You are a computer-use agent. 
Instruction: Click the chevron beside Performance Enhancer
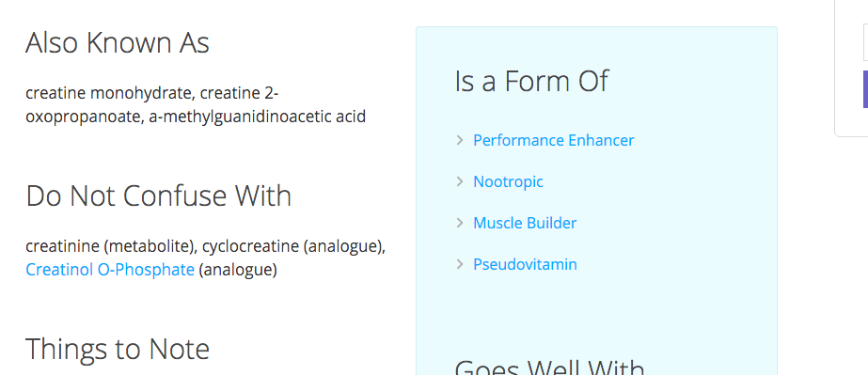(460, 140)
